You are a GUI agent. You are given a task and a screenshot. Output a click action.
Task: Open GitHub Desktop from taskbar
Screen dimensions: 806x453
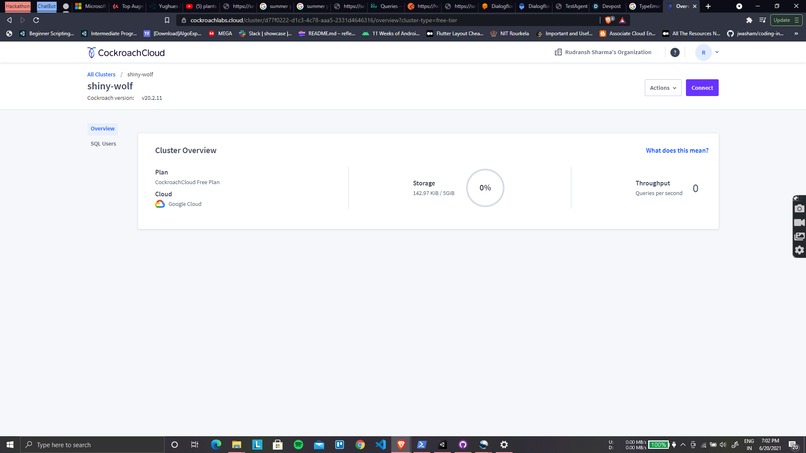463,445
